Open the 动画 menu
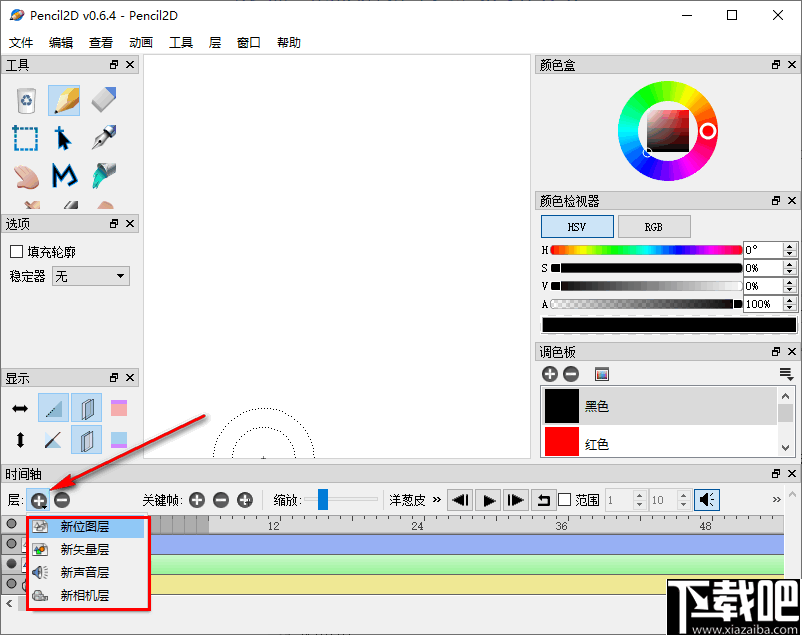Viewport: 802px width, 635px height. click(x=140, y=42)
